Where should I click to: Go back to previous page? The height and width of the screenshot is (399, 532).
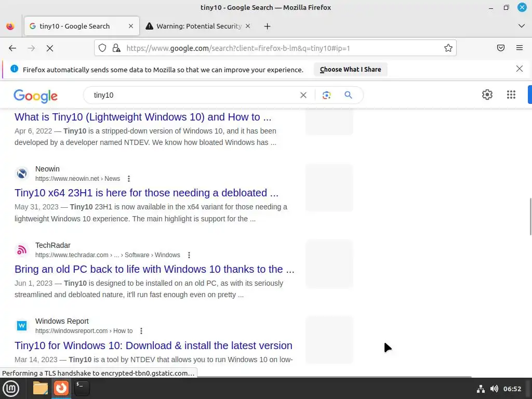click(12, 48)
